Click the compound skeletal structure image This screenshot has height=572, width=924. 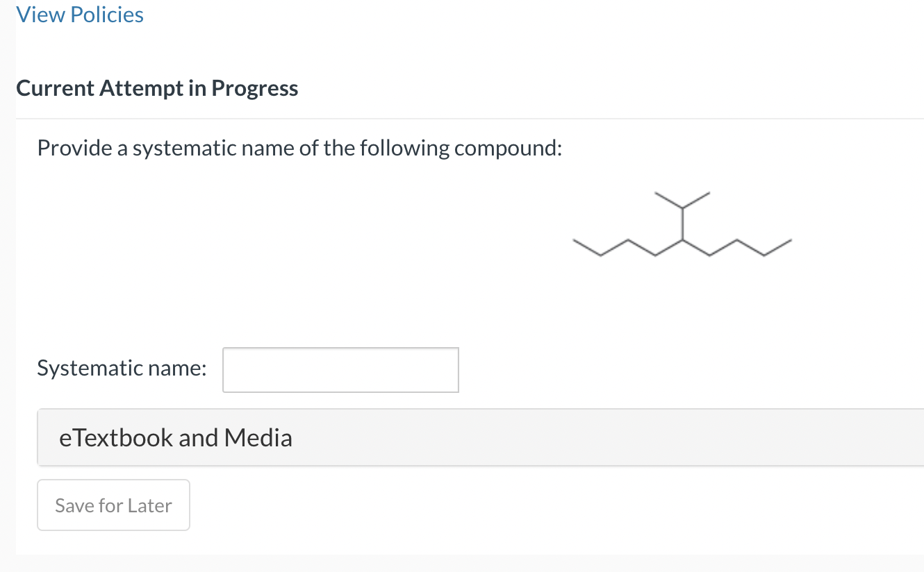tap(681, 229)
